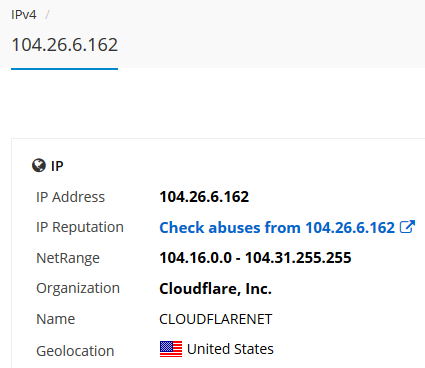Select the bold IP Address value 104.26.6.162
Screen dimensions: 425x368
point(204,197)
